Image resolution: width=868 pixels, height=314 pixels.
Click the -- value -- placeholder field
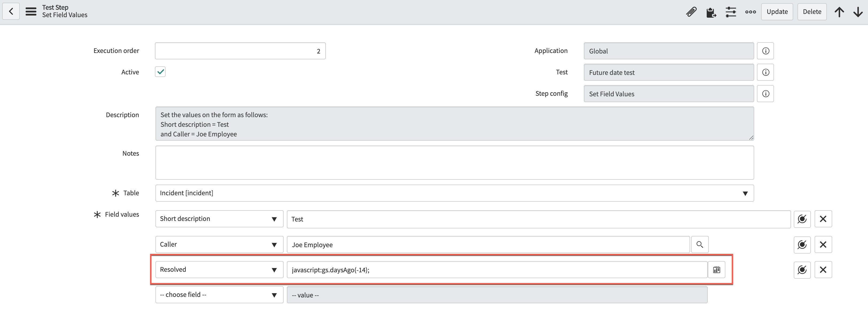[497, 295]
